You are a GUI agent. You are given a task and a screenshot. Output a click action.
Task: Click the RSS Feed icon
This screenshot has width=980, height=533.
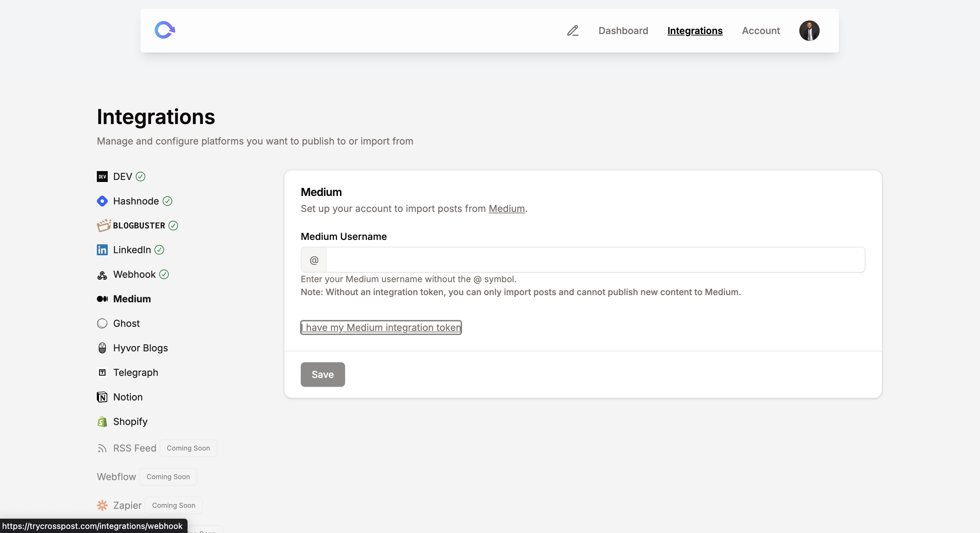pyautogui.click(x=102, y=448)
